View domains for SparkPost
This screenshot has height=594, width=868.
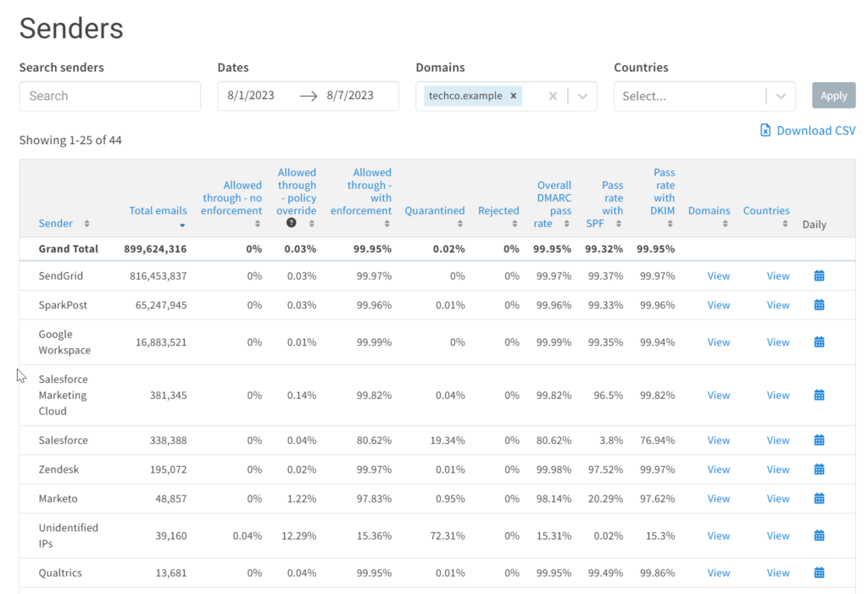click(719, 305)
